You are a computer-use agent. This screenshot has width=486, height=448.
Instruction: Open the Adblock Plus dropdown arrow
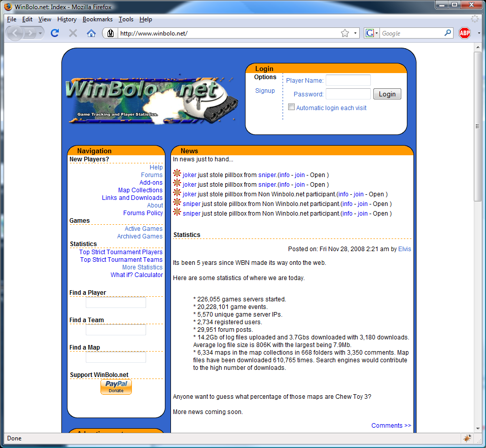coord(478,33)
